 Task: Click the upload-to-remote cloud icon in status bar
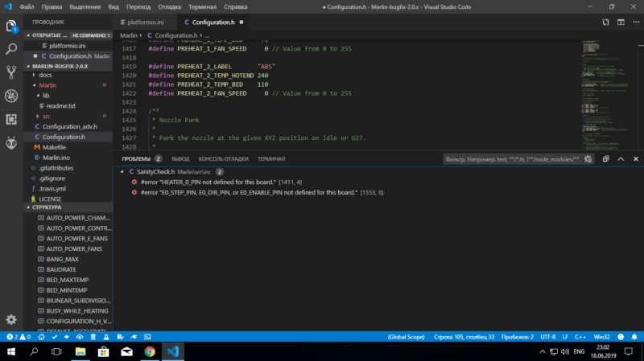pos(80,337)
